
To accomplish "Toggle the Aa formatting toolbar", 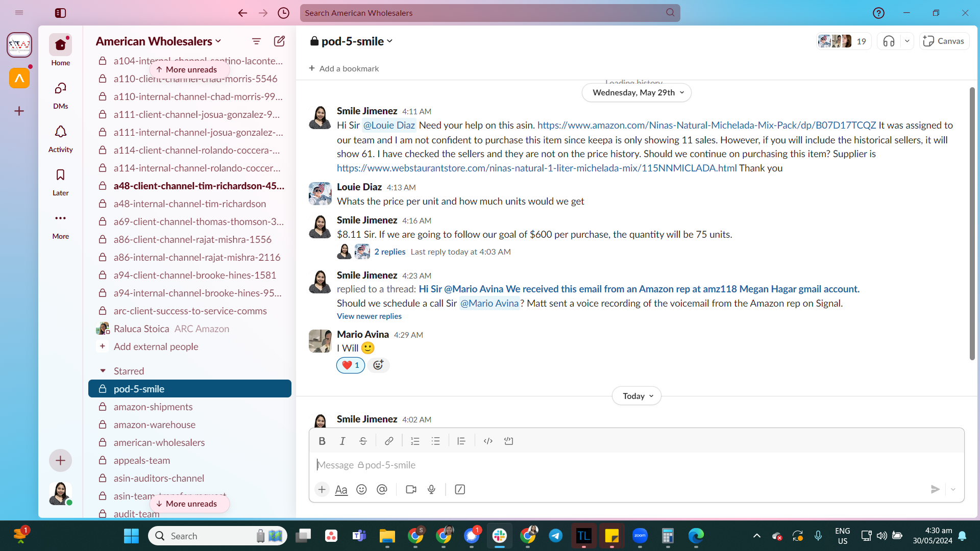I will [x=341, y=490].
